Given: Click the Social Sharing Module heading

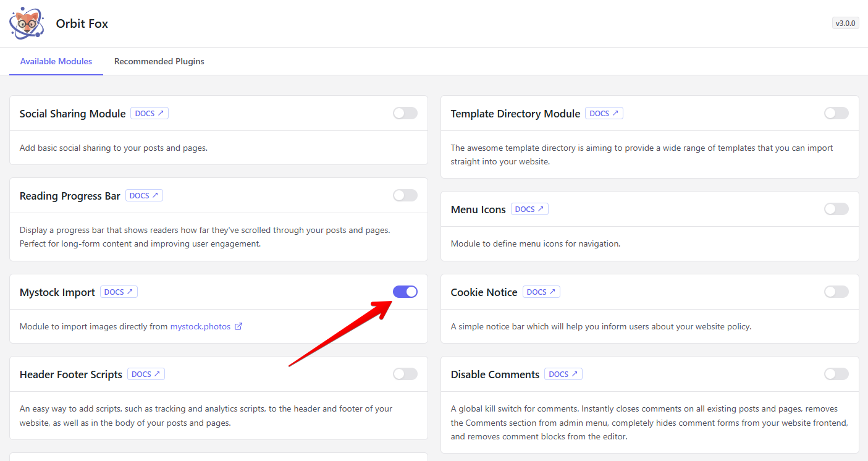Looking at the screenshot, I should coord(72,114).
